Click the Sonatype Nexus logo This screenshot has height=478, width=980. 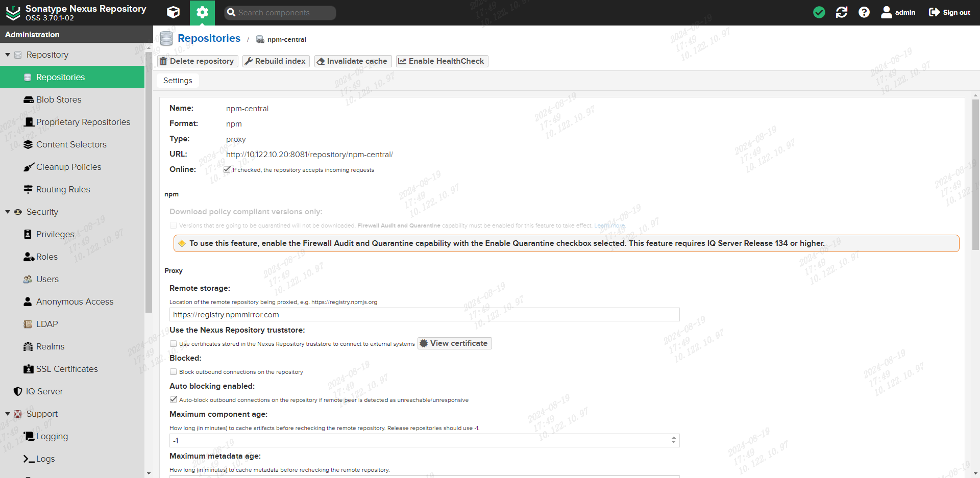(13, 13)
